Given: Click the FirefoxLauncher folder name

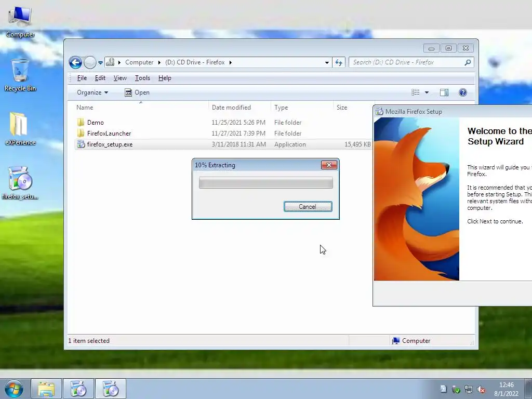Looking at the screenshot, I should (109, 134).
